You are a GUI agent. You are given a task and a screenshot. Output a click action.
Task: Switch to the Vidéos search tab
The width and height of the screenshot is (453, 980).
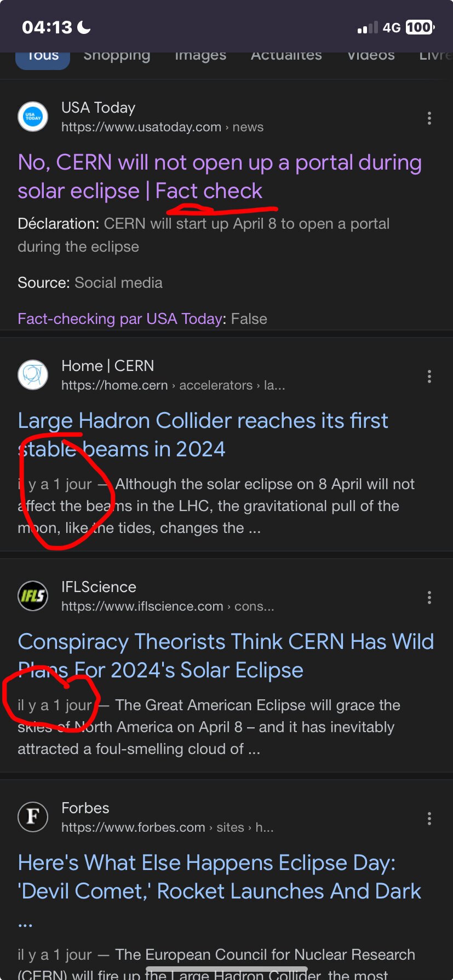pyautogui.click(x=371, y=56)
